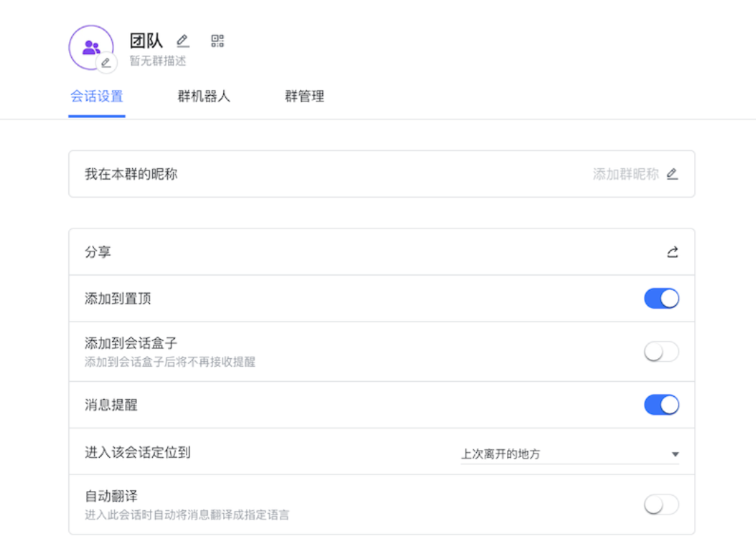Screen dimensions: 756x551
Task: Click the group name 团队 title
Action: point(146,41)
